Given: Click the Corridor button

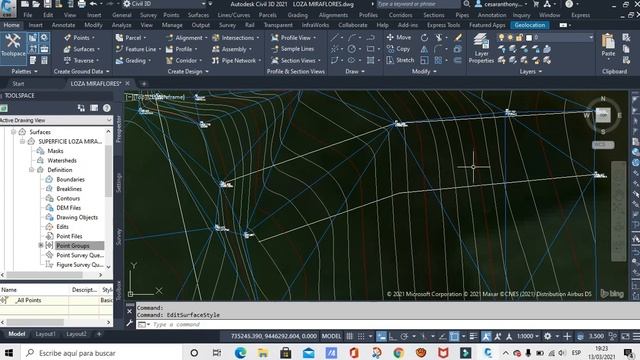Looking at the screenshot, I should tap(183, 60).
